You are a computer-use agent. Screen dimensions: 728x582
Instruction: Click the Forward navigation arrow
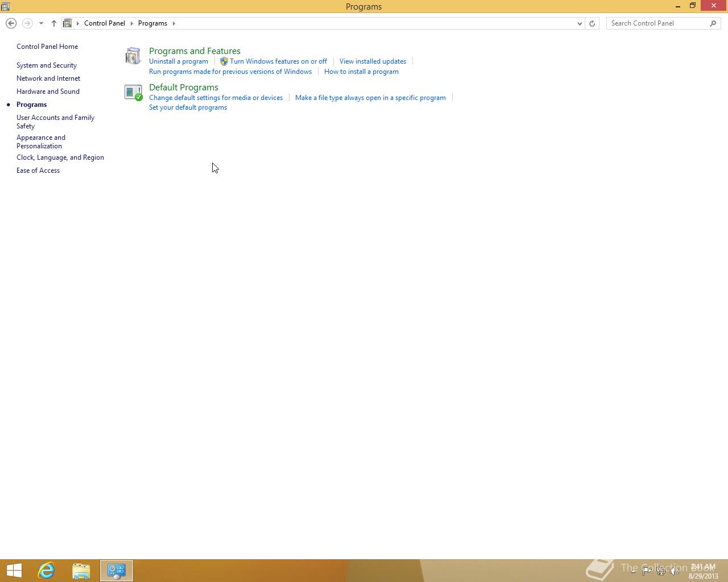[x=27, y=23]
